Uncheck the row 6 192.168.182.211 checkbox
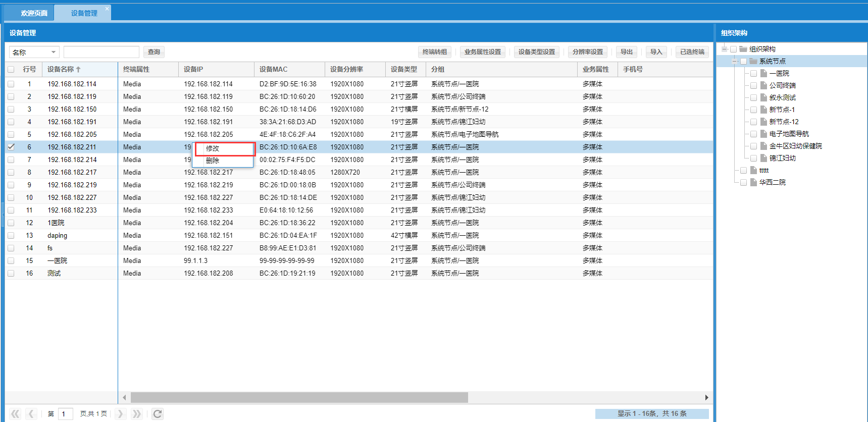 [x=11, y=147]
